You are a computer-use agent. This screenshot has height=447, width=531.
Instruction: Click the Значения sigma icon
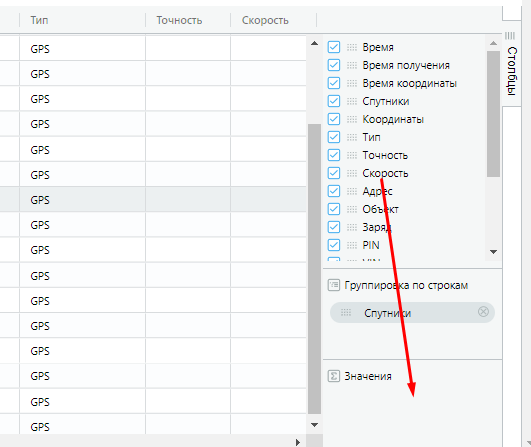(x=334, y=376)
